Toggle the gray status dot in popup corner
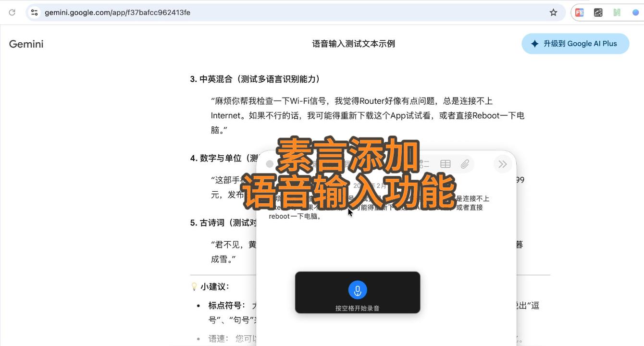The height and width of the screenshot is (346, 644). click(x=270, y=163)
